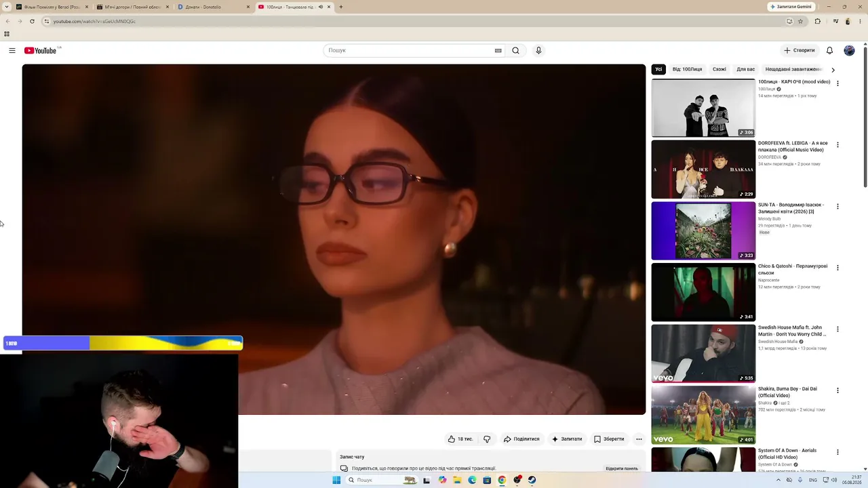Open Microsoft Edge from the taskbar
Image resolution: width=868 pixels, height=488 pixels.
click(x=473, y=480)
